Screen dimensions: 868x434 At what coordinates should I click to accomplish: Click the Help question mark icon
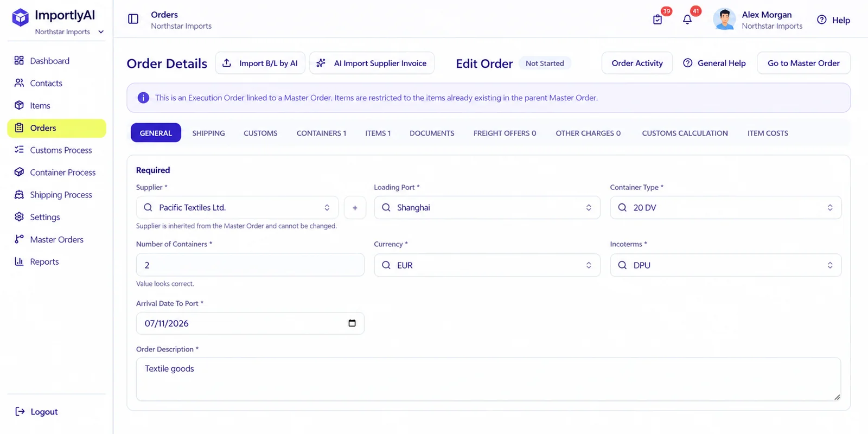822,20
